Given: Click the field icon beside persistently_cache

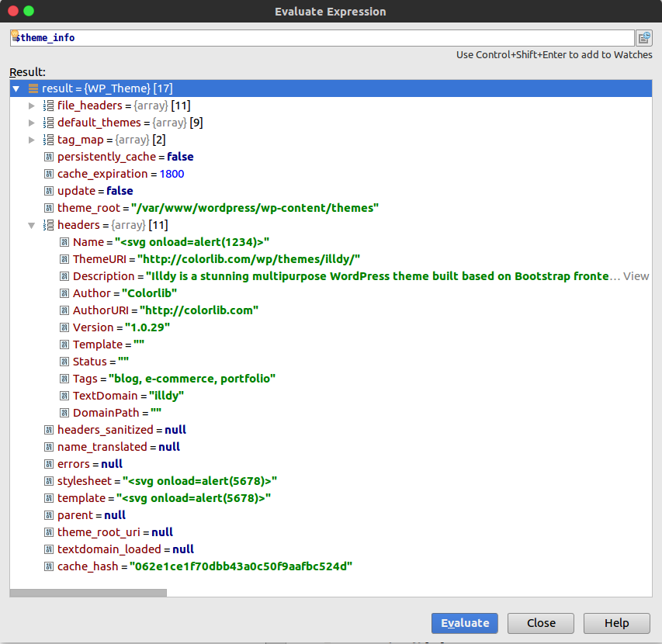Looking at the screenshot, I should [x=49, y=157].
